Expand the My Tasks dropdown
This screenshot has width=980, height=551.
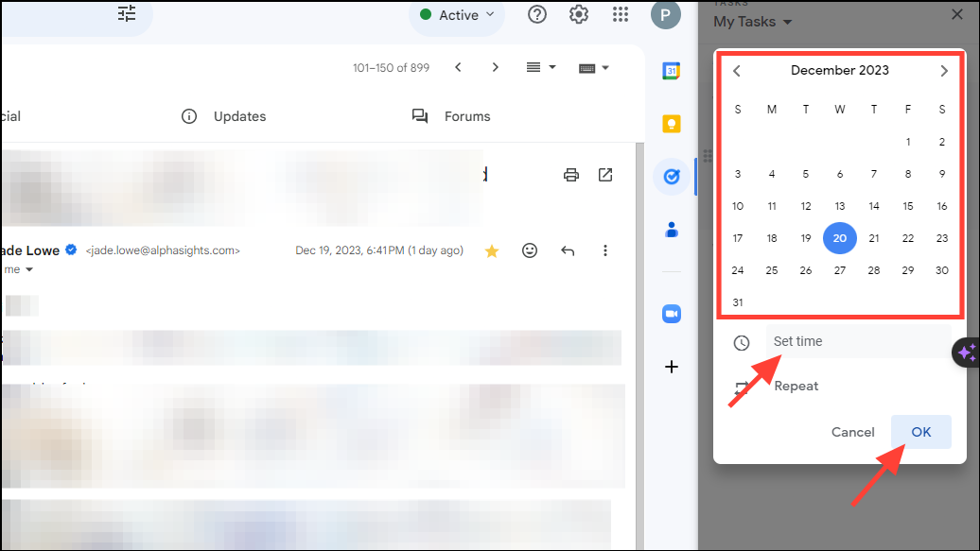click(753, 21)
